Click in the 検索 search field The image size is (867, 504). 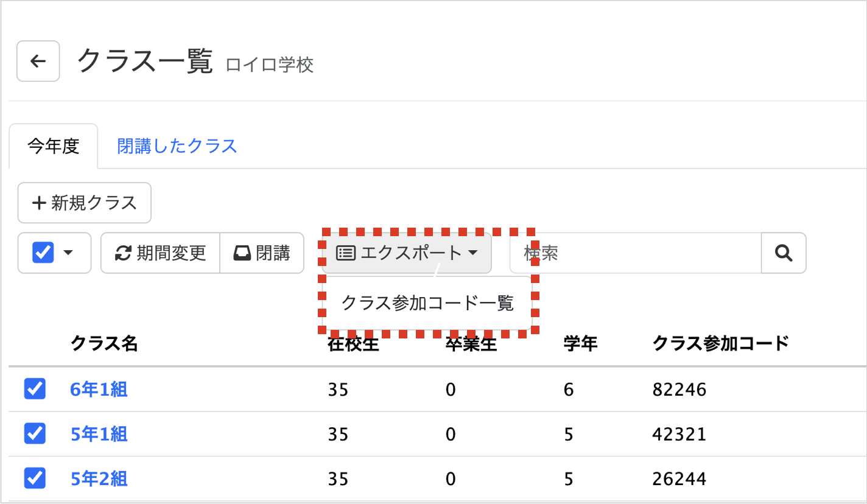(x=636, y=253)
